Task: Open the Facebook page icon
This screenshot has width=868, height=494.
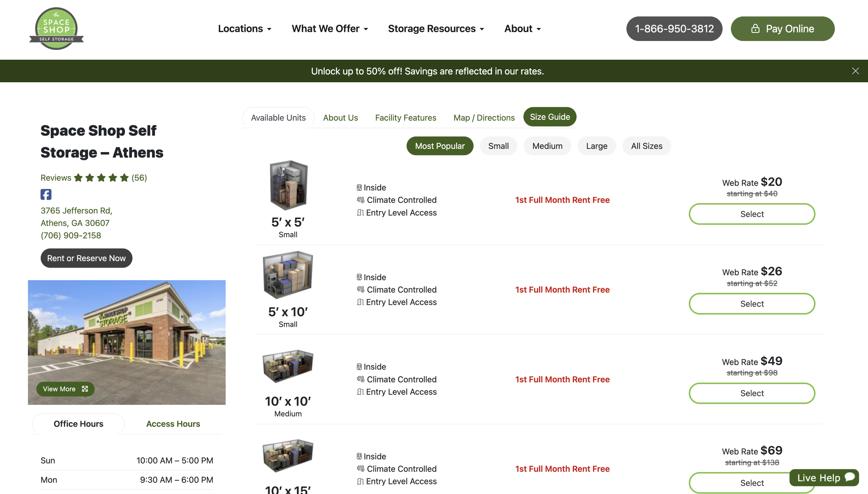Action: (x=46, y=194)
